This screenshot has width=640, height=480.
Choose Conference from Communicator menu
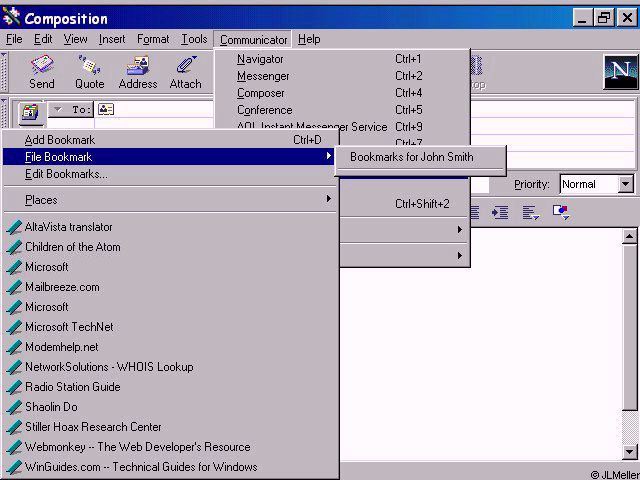click(x=342, y=110)
